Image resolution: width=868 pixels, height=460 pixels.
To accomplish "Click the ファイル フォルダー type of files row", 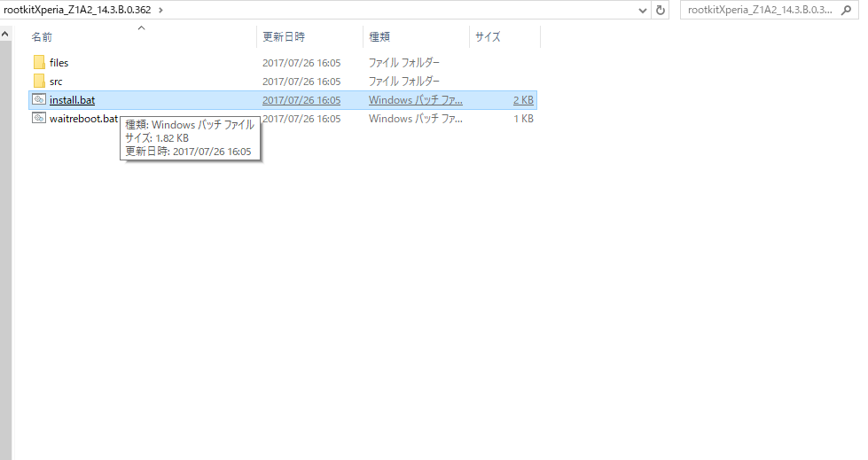I will tap(403, 63).
